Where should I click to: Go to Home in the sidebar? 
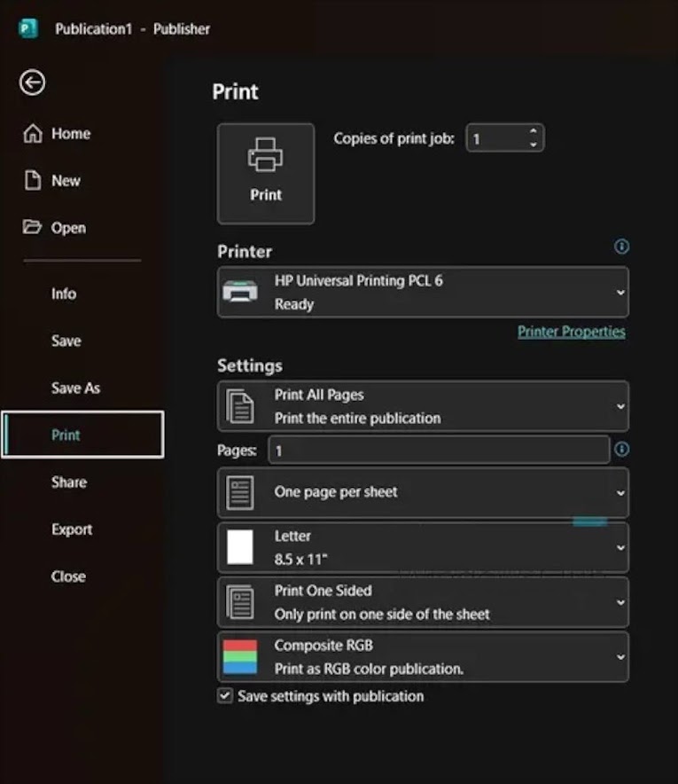83,134
